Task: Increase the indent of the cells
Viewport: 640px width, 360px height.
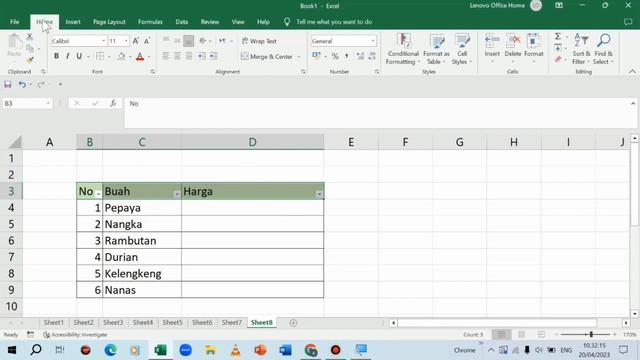Action: click(x=213, y=56)
